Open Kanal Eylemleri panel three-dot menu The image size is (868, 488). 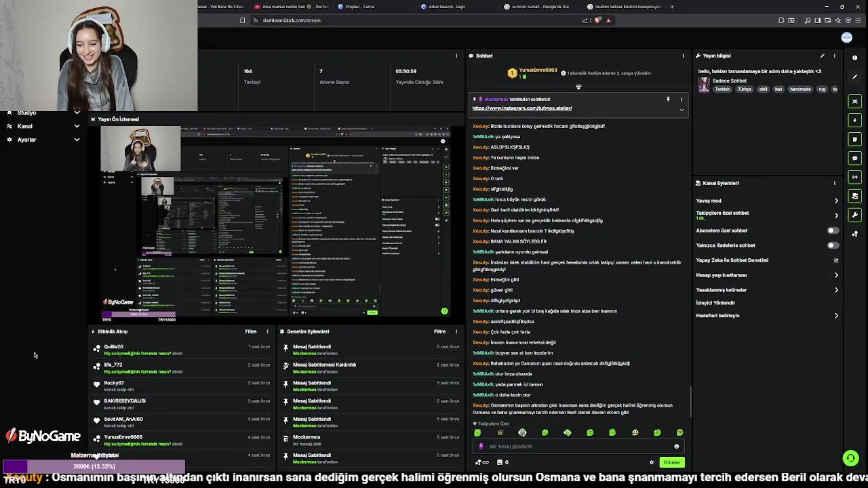835,183
